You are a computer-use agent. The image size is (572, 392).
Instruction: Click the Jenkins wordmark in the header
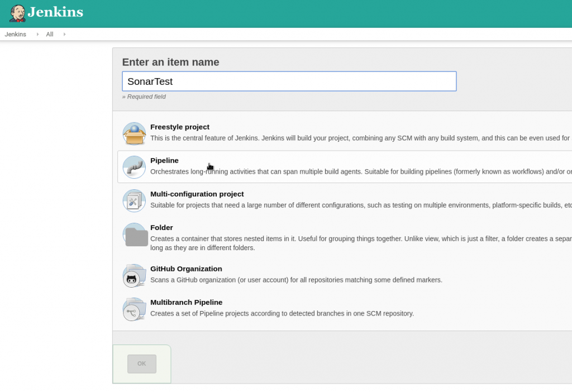click(55, 12)
